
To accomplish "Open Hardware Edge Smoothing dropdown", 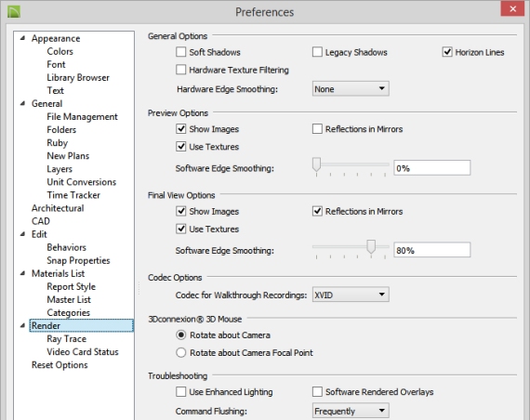I will 351,89.
